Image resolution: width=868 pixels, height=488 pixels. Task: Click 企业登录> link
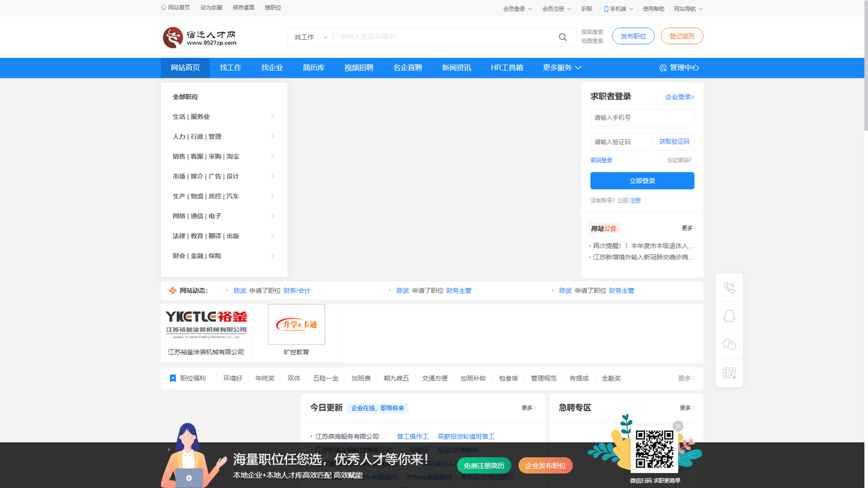(679, 97)
